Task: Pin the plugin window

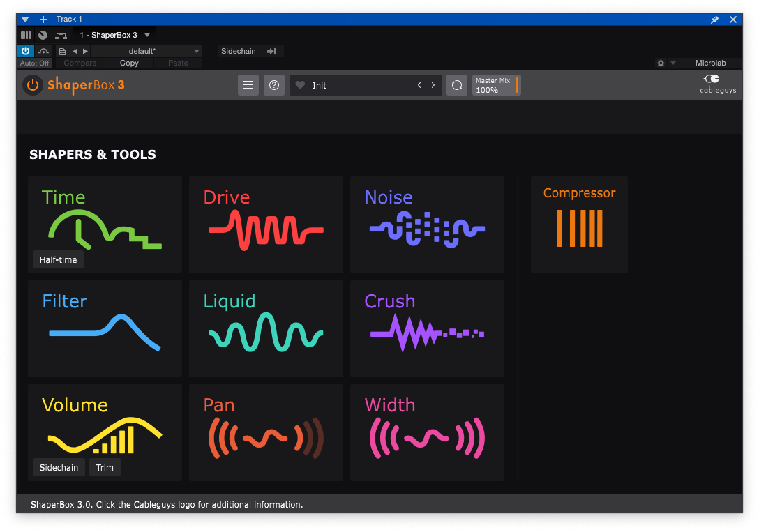Action: [x=714, y=20]
